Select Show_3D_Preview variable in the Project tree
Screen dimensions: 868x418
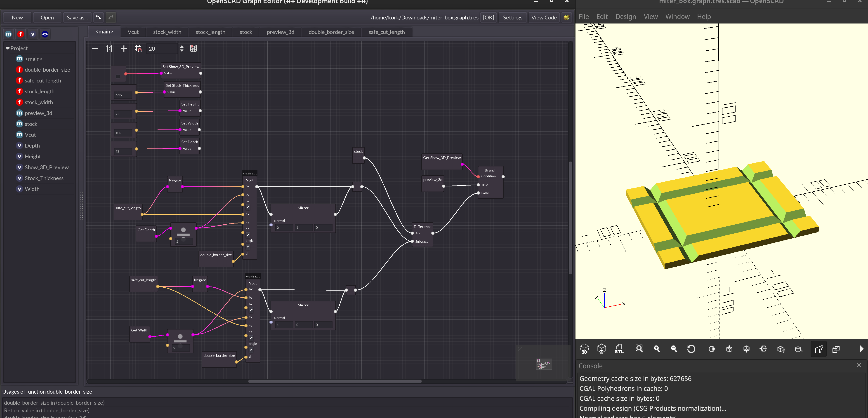pyautogui.click(x=47, y=167)
